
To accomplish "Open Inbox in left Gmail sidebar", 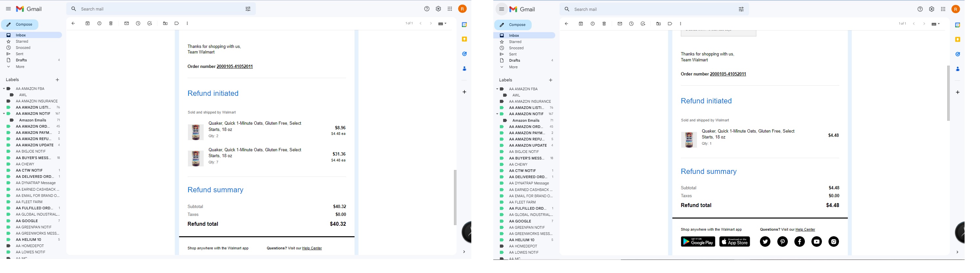I will (x=31, y=35).
